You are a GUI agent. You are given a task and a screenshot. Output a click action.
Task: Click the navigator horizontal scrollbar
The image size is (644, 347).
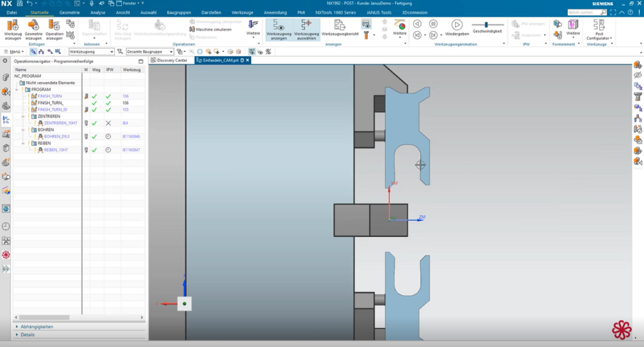click(x=45, y=317)
